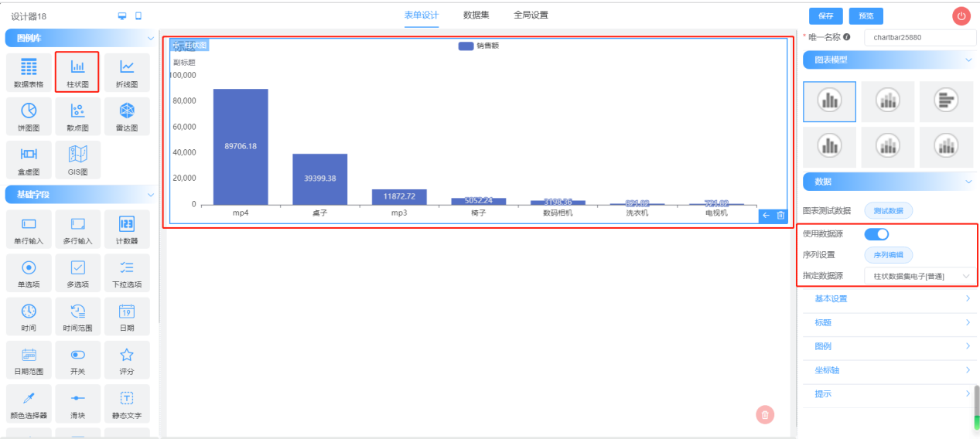Add a 计数器 counter field

click(127, 230)
